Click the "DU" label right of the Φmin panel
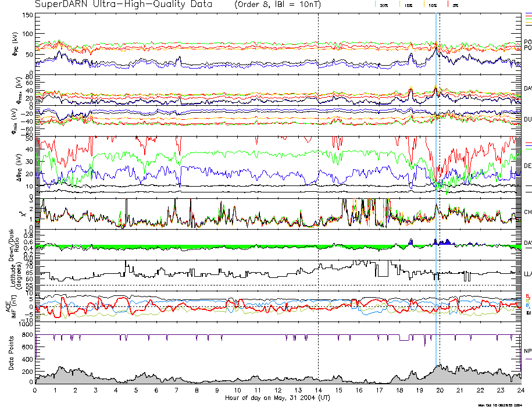The width and height of the screenshot is (532, 407). point(527,119)
